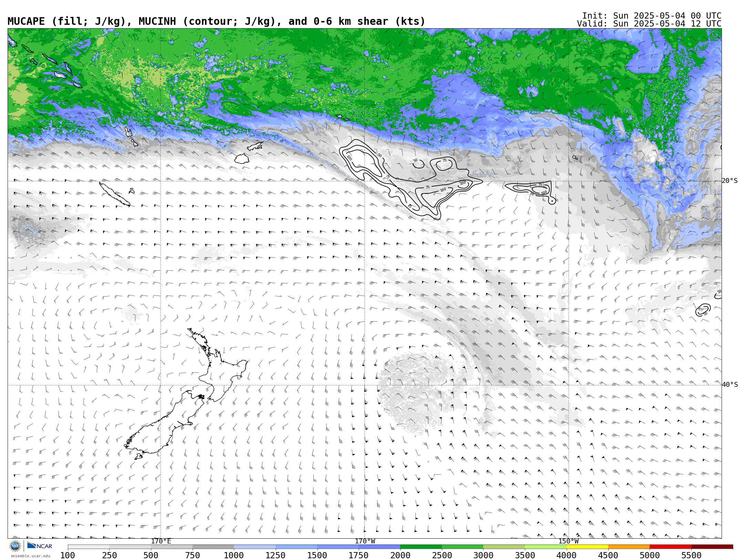Image resolution: width=744 pixels, height=560 pixels.
Task: Click the "40°S" latitude label
Action: tap(730, 385)
